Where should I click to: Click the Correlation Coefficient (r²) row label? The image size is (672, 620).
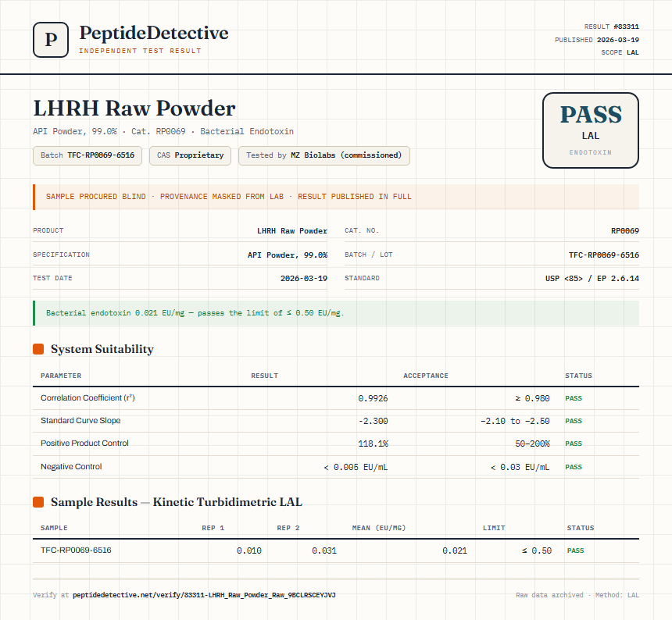(88, 397)
